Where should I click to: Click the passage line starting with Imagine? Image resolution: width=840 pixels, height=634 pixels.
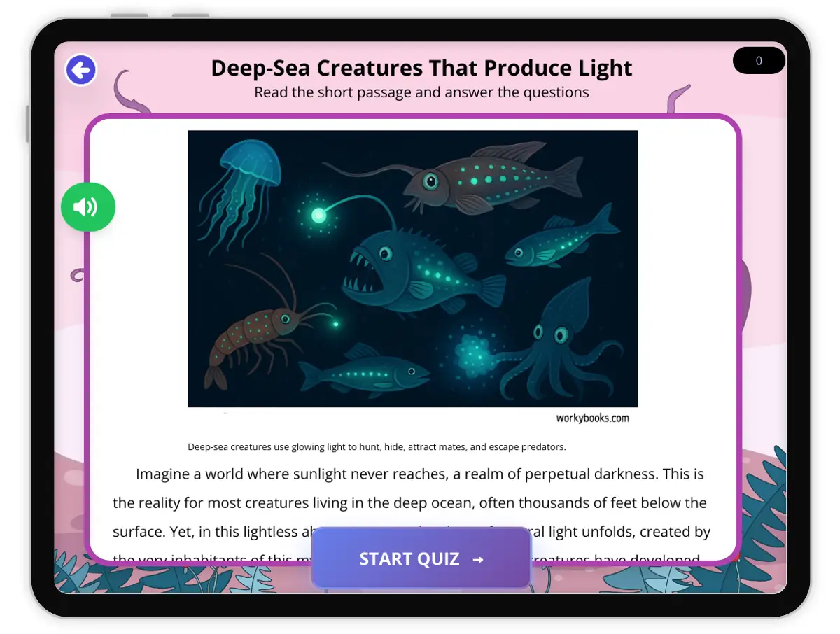(x=420, y=474)
